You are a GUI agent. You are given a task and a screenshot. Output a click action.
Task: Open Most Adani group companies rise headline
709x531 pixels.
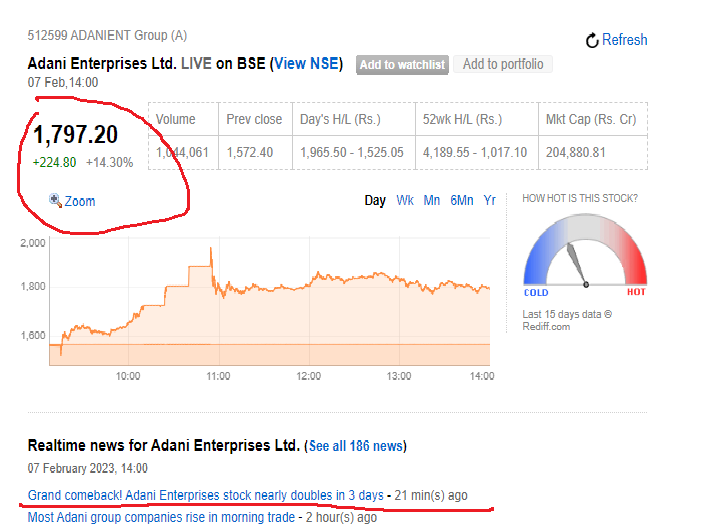point(161,517)
